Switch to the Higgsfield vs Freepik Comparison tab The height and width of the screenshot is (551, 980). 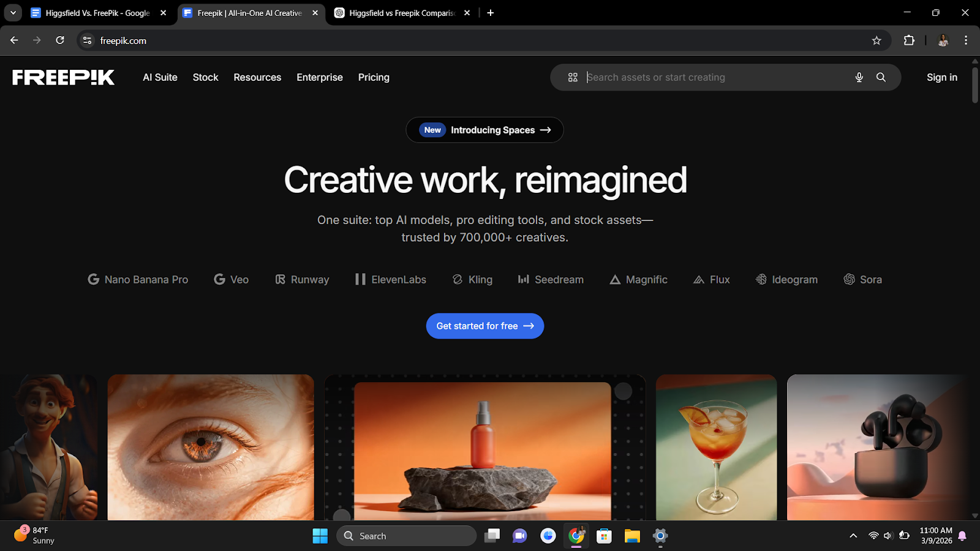(403, 13)
